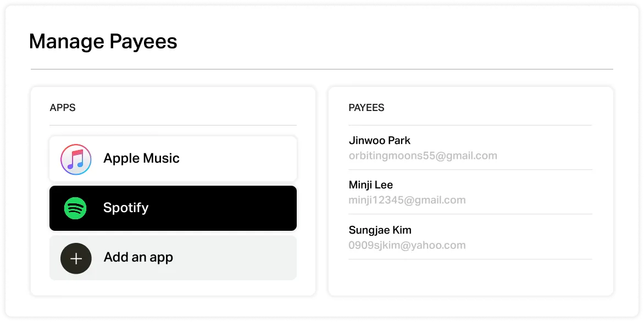This screenshot has height=322, width=644.
Task: Click email 0909sjkim@yahoo.com
Action: click(407, 245)
